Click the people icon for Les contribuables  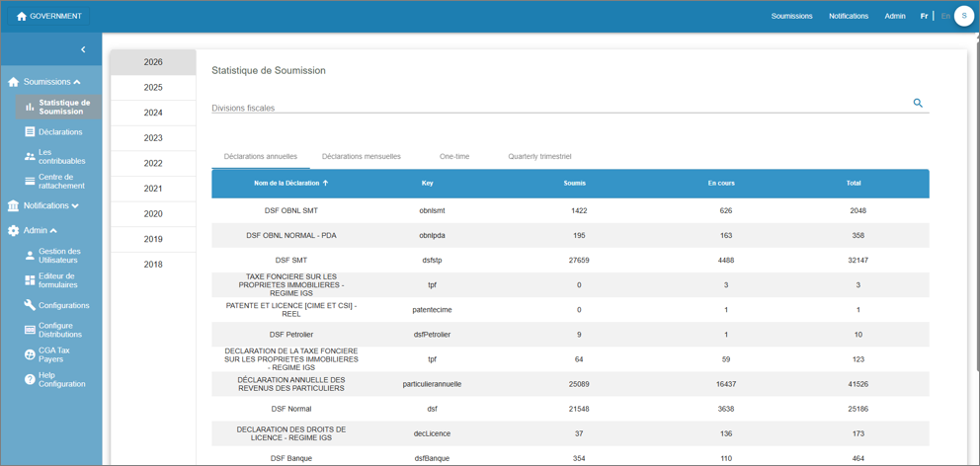click(30, 156)
